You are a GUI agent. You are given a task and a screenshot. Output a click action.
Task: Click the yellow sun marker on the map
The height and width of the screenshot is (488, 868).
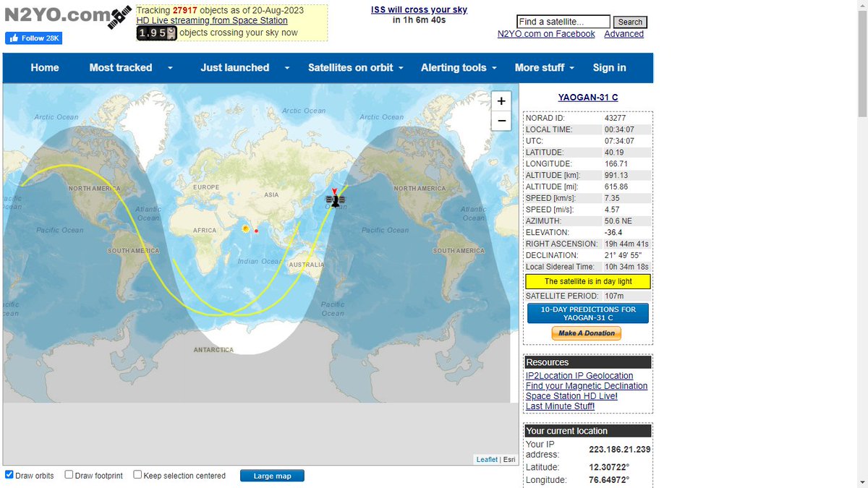coord(246,228)
